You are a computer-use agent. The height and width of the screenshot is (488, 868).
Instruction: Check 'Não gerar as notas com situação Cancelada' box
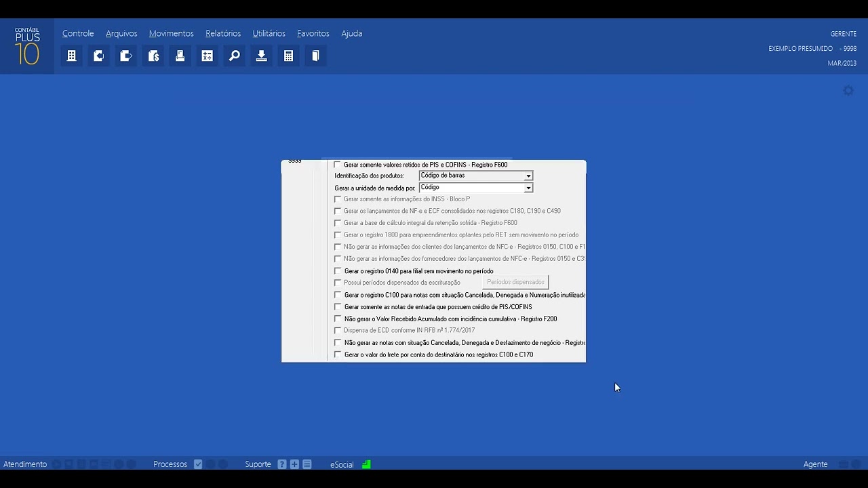[338, 343]
